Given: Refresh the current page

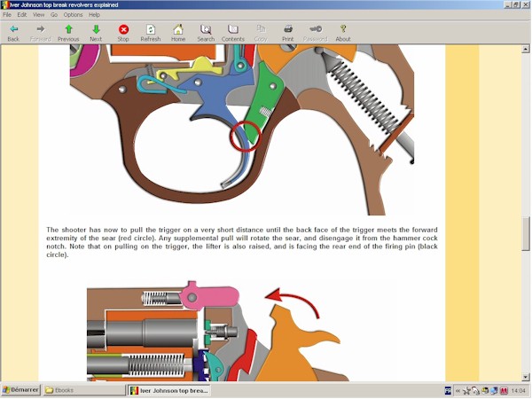Looking at the screenshot, I should pos(151,34).
